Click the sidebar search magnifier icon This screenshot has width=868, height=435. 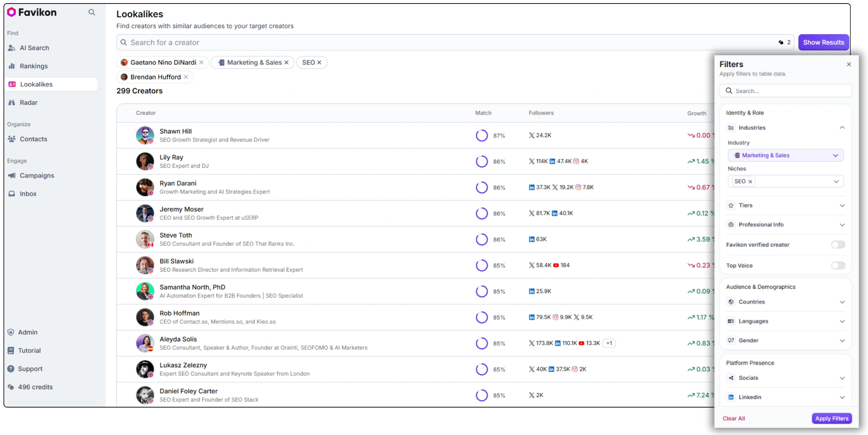click(92, 12)
